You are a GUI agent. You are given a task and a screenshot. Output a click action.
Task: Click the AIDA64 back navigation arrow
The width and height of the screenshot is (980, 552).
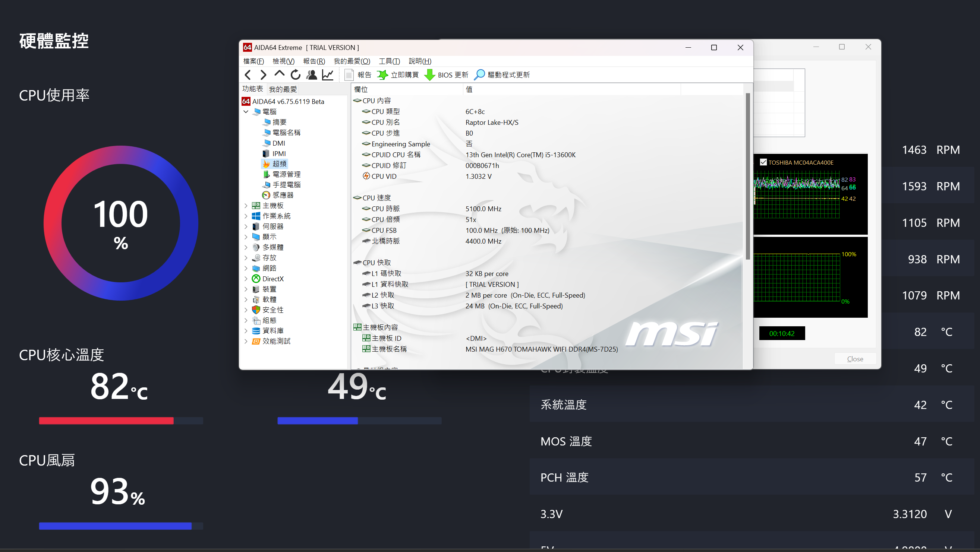pos(248,75)
